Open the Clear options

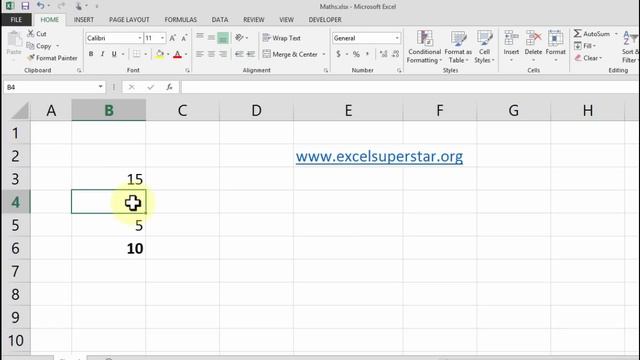588,58
